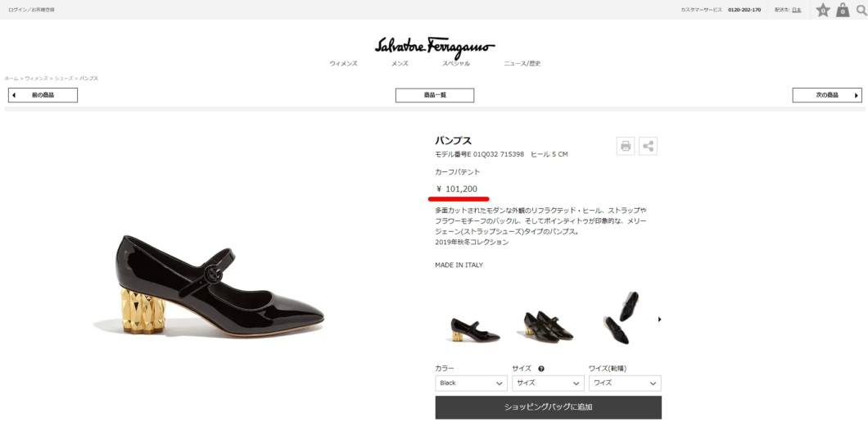This screenshot has height=427, width=868.
Task: Open the メンズ menu
Action: point(400,64)
